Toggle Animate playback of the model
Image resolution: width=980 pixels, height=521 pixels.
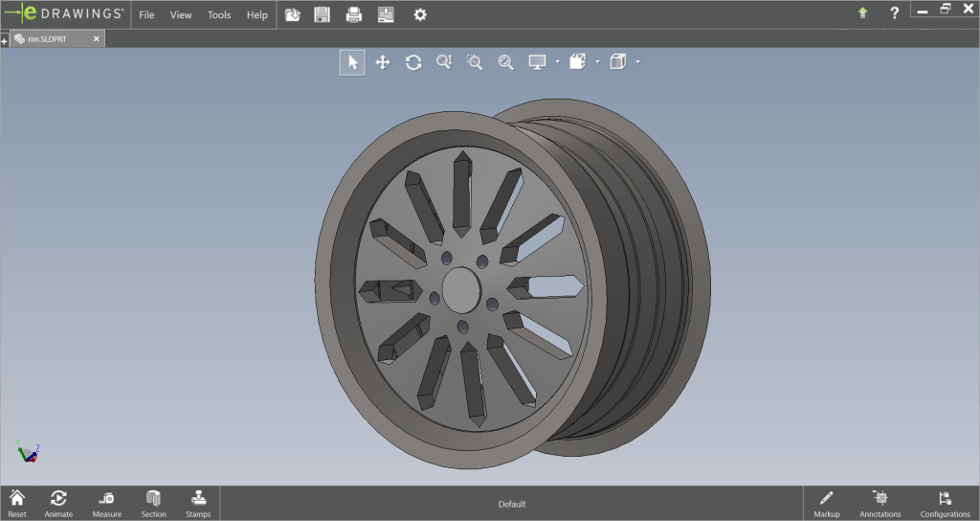[x=58, y=503]
